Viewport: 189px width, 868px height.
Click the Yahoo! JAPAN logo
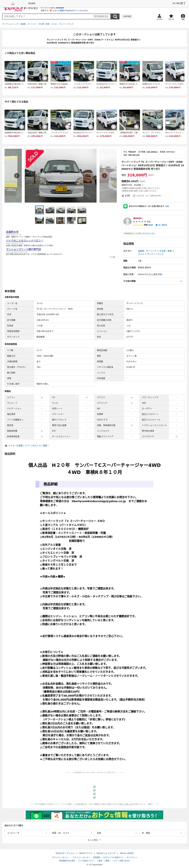tap(13, 9)
